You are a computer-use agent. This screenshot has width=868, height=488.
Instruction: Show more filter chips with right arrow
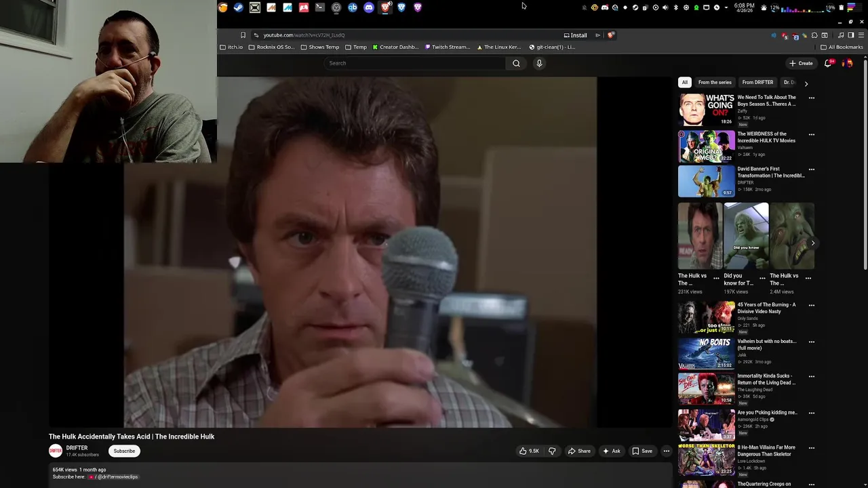(806, 83)
